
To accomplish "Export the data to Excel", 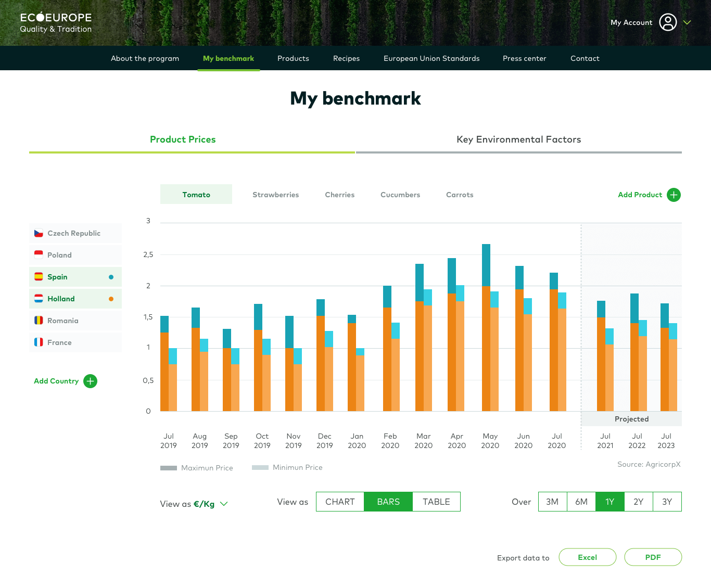I will 587,557.
